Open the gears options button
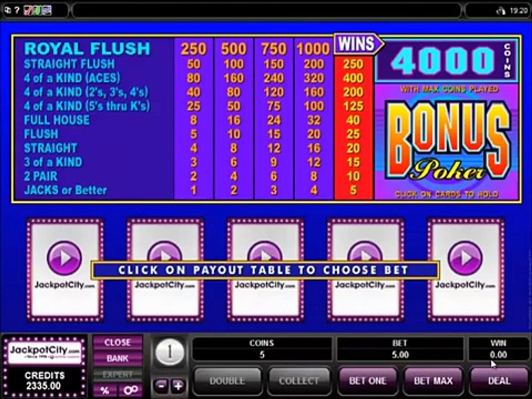 (131, 389)
